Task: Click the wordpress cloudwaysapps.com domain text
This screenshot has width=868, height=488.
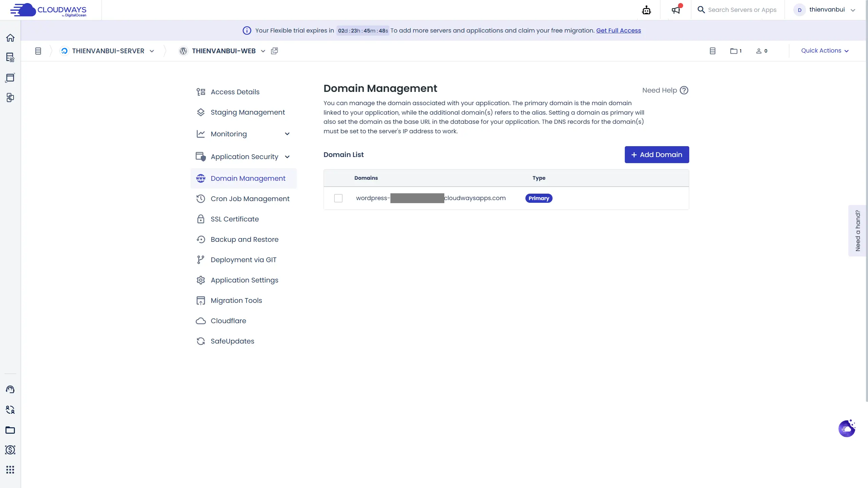Action: pos(431,198)
